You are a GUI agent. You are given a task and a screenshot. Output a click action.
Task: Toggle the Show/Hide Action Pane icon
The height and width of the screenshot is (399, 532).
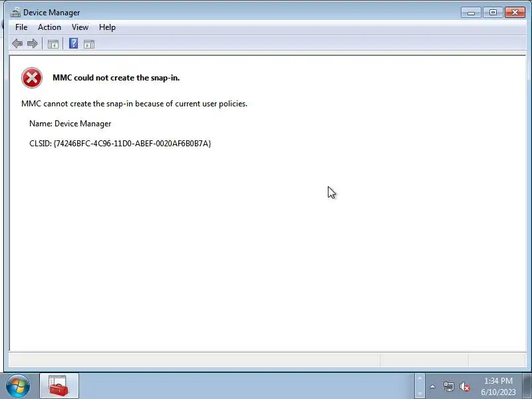click(89, 44)
